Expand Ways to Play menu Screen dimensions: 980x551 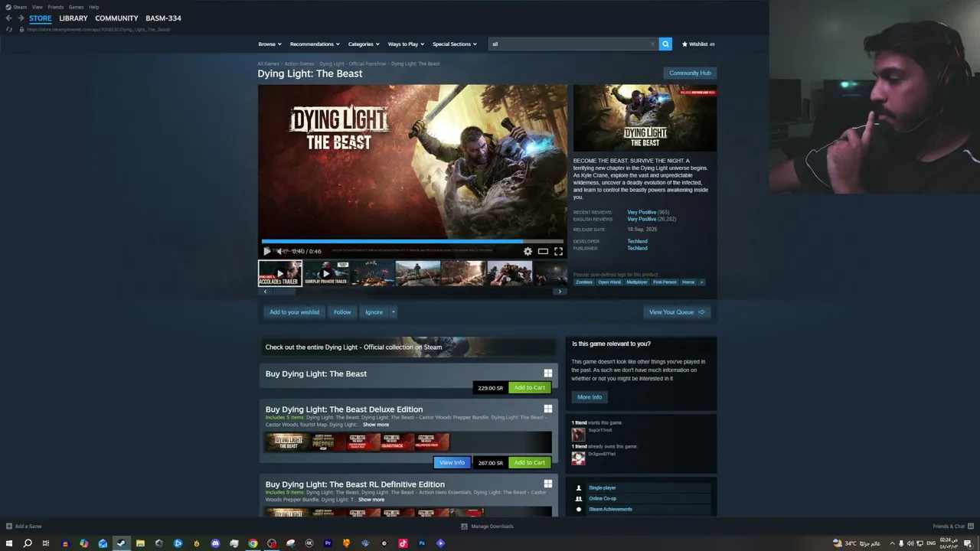[405, 44]
